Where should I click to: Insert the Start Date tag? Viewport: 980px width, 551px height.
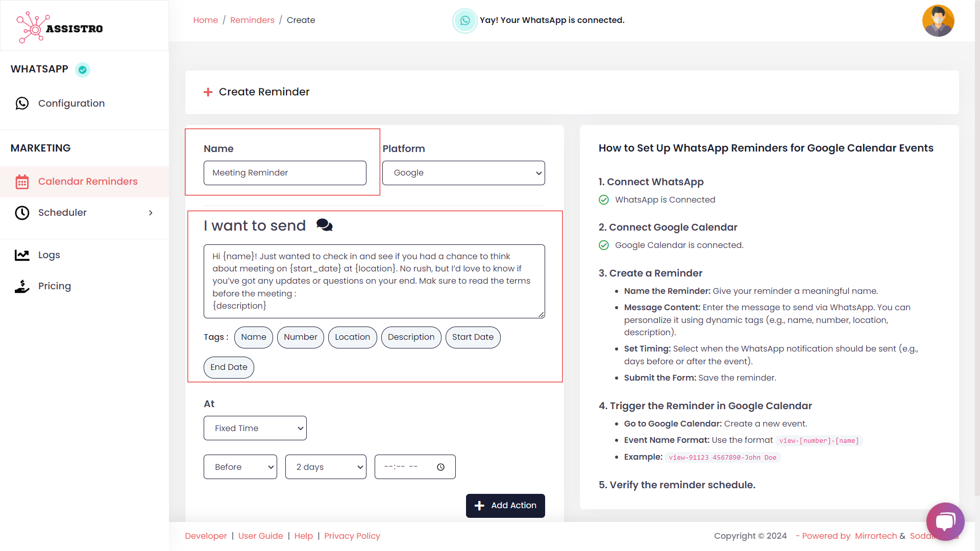pyautogui.click(x=473, y=337)
